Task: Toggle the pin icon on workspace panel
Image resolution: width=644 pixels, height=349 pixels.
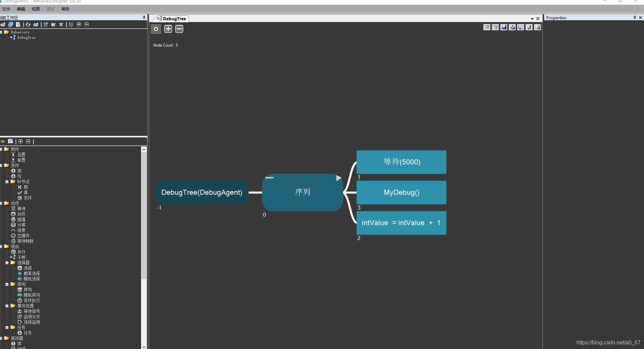Action: [x=144, y=17]
